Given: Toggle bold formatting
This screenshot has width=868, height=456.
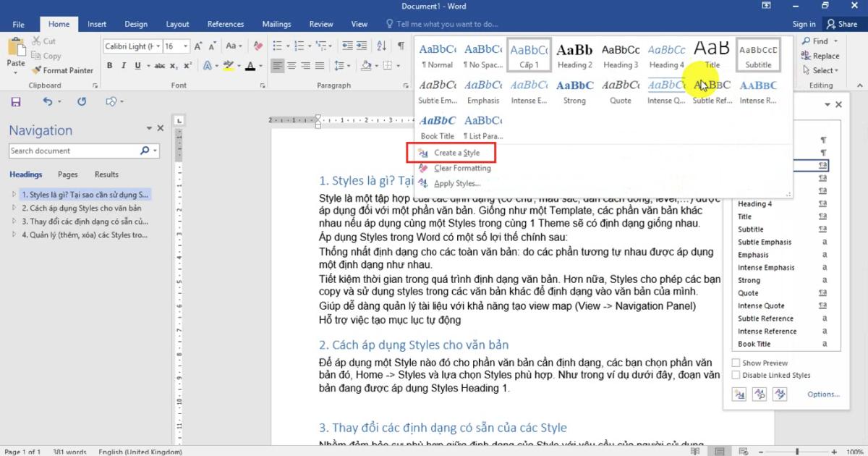Looking at the screenshot, I should coord(109,65).
